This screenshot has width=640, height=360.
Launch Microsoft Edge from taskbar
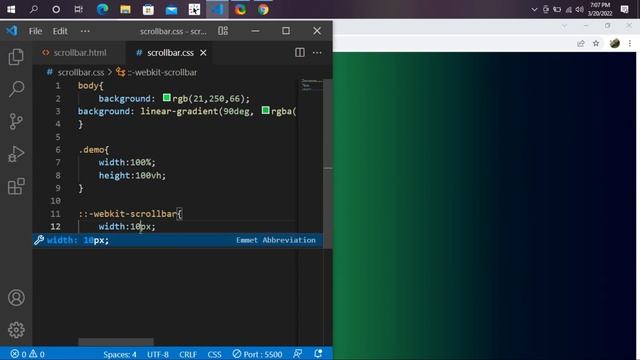click(102, 9)
